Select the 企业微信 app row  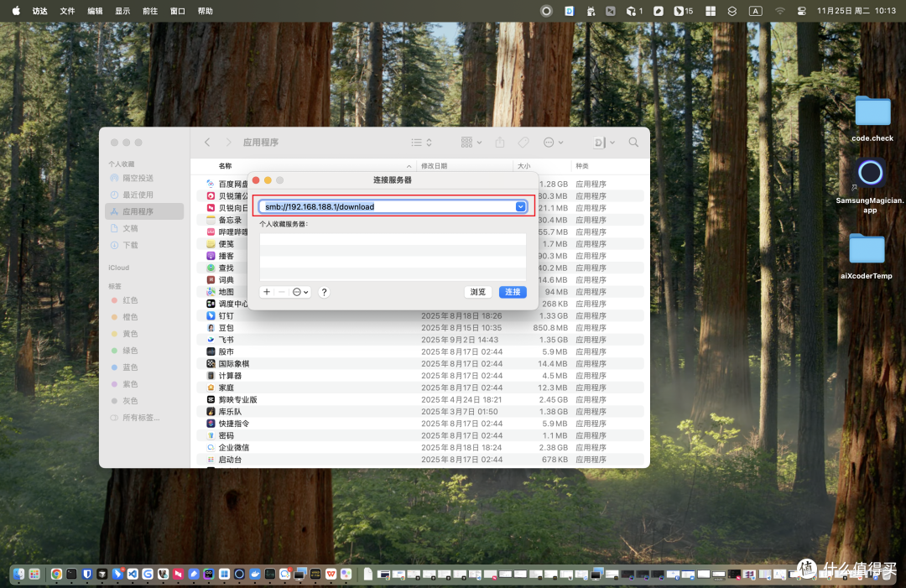click(x=420, y=448)
